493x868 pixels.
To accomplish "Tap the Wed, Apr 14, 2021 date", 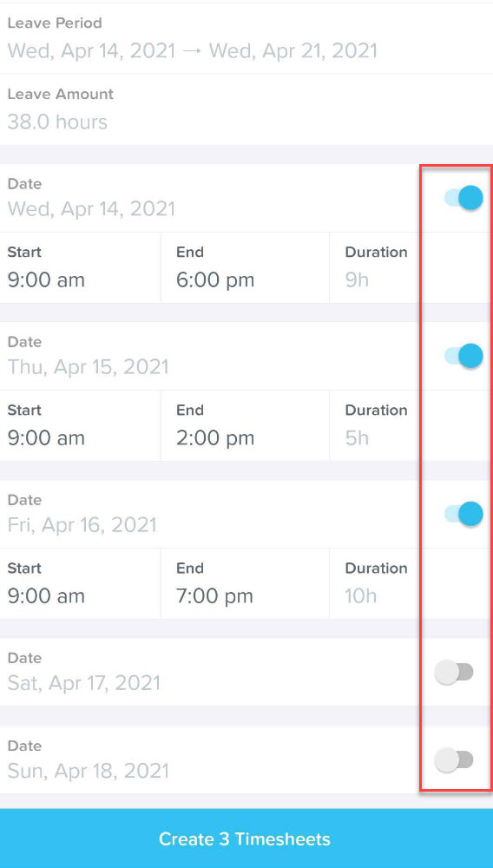I will (91, 208).
